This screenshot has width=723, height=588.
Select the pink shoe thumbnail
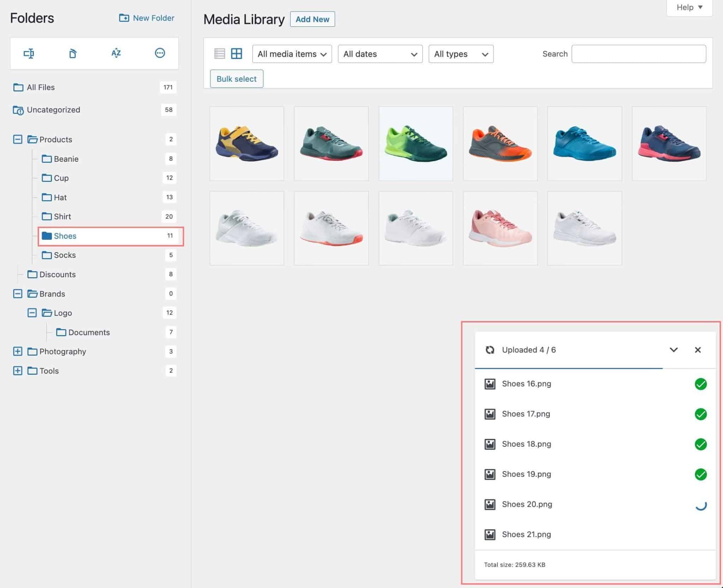(500, 228)
